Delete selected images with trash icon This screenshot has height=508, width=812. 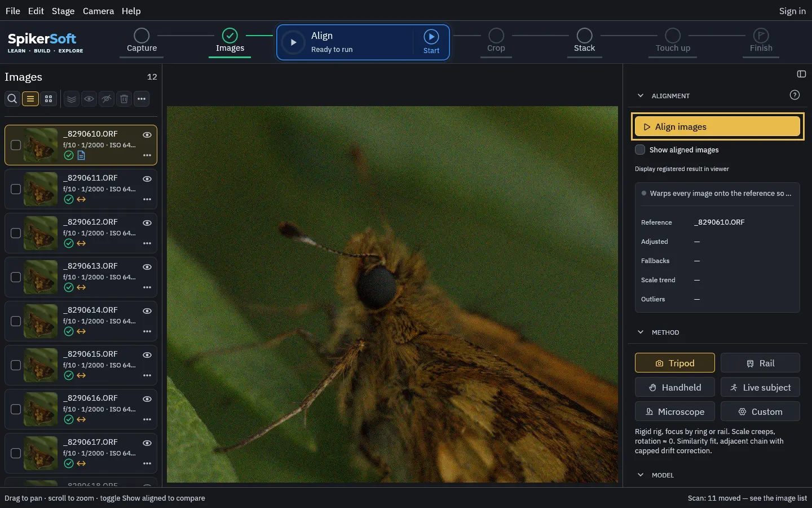(x=124, y=99)
